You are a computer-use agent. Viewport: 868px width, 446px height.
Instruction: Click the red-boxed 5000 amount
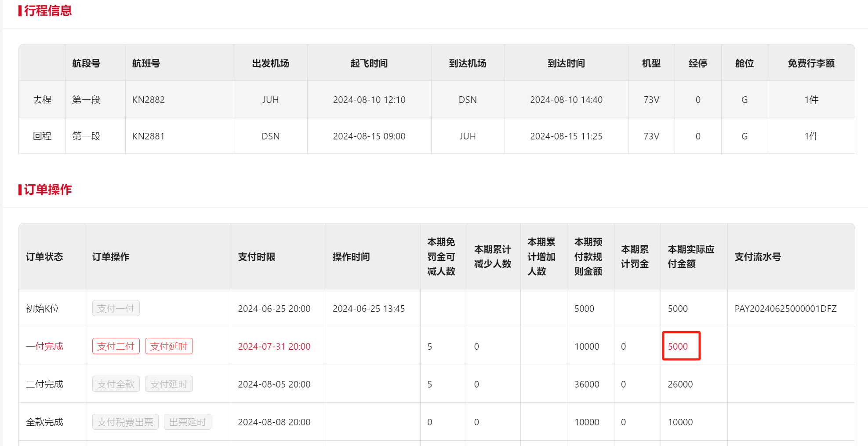pyautogui.click(x=678, y=347)
